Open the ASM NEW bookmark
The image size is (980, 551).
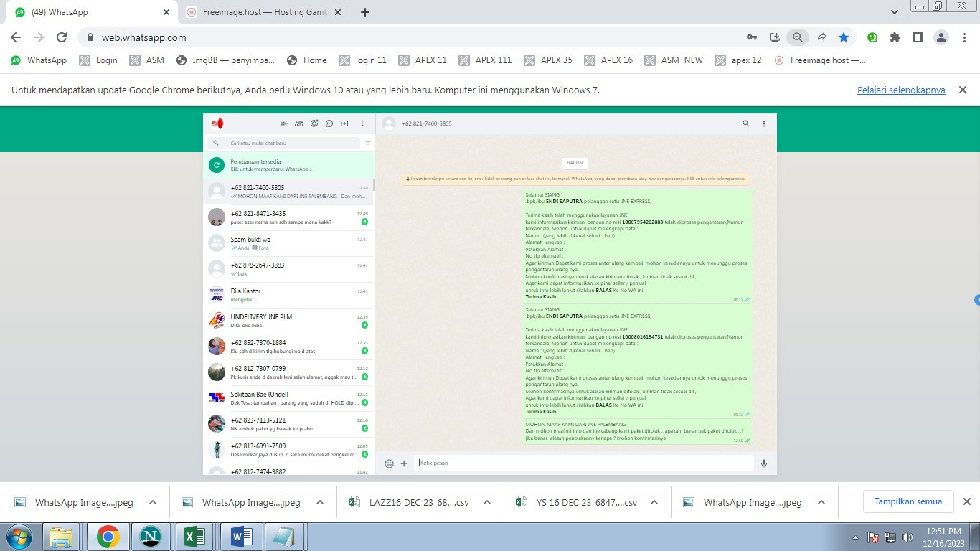pyautogui.click(x=674, y=60)
